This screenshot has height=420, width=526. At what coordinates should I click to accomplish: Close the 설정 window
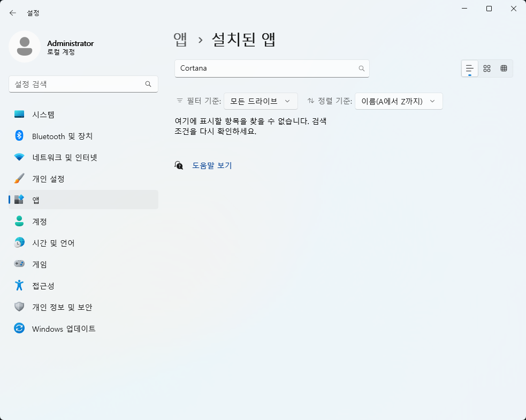coord(514,9)
